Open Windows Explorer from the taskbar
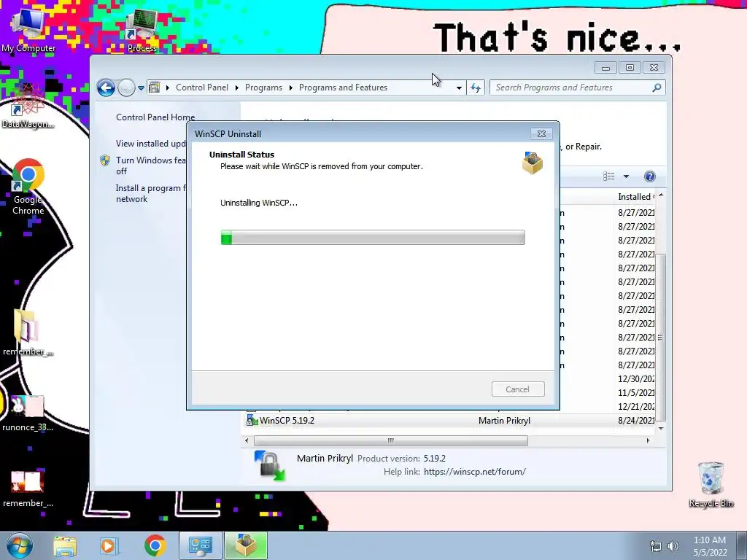This screenshot has width=747, height=560. [65, 545]
